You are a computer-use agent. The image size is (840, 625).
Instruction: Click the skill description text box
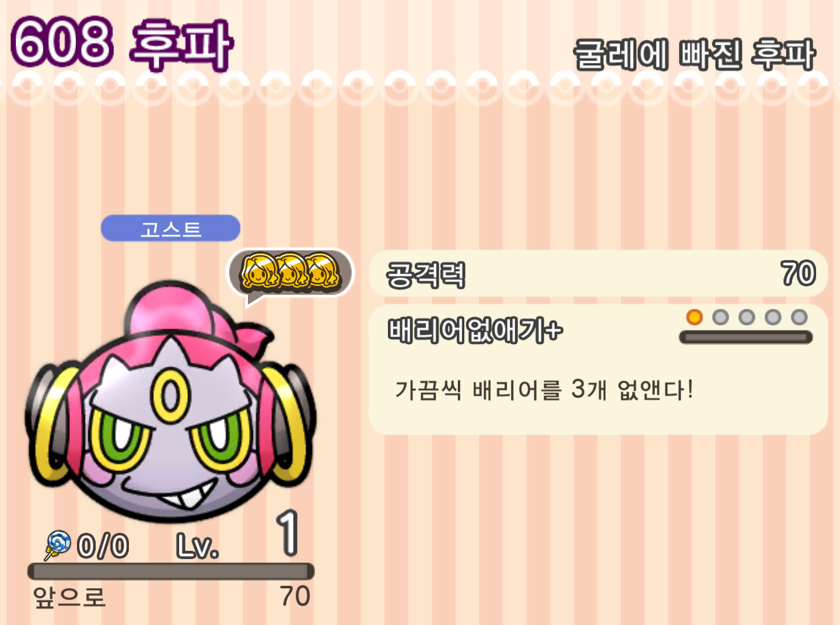coord(598,370)
